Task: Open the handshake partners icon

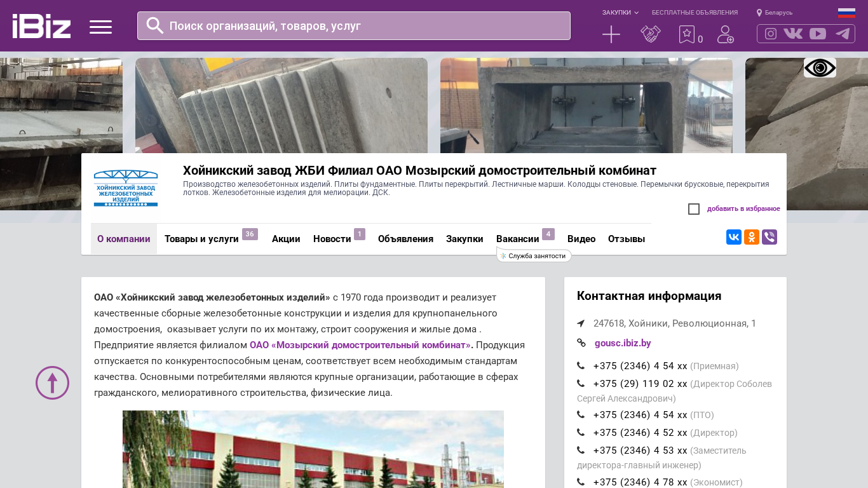Action: pos(651,34)
